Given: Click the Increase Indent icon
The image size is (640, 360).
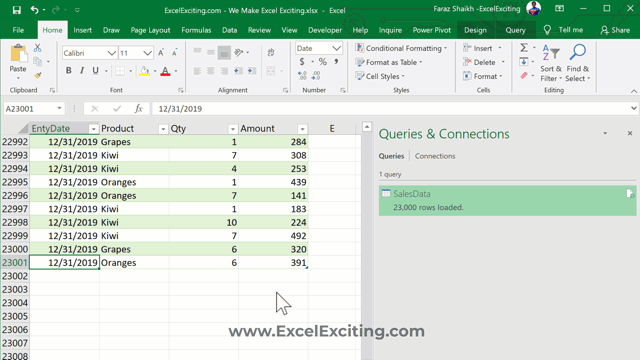Looking at the screenshot, I should 252,71.
